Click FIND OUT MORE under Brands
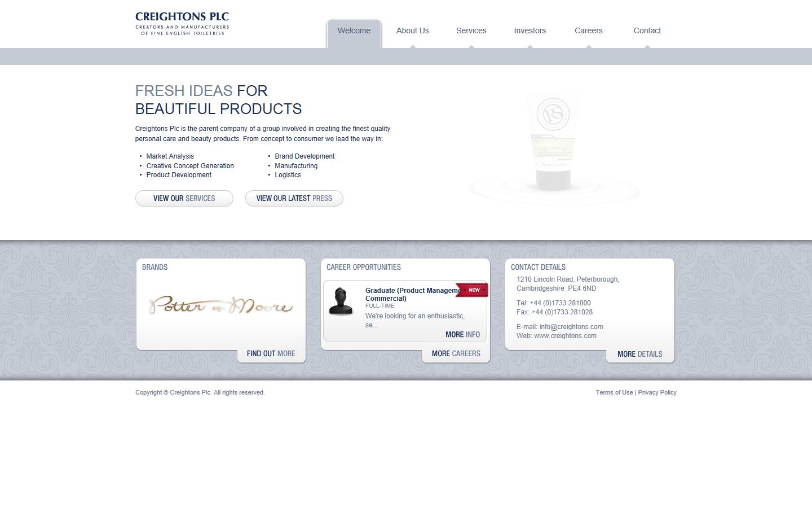Viewport: 812px width, 508px height. [x=271, y=353]
